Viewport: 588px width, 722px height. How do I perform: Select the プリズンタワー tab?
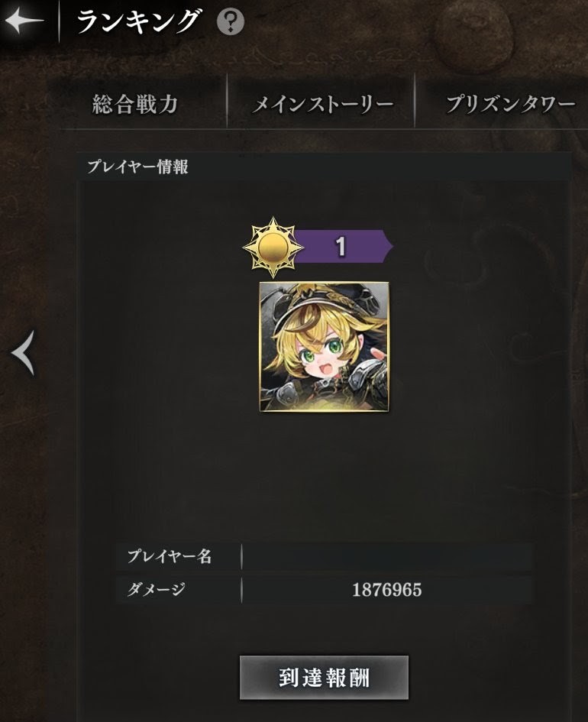[x=510, y=104]
